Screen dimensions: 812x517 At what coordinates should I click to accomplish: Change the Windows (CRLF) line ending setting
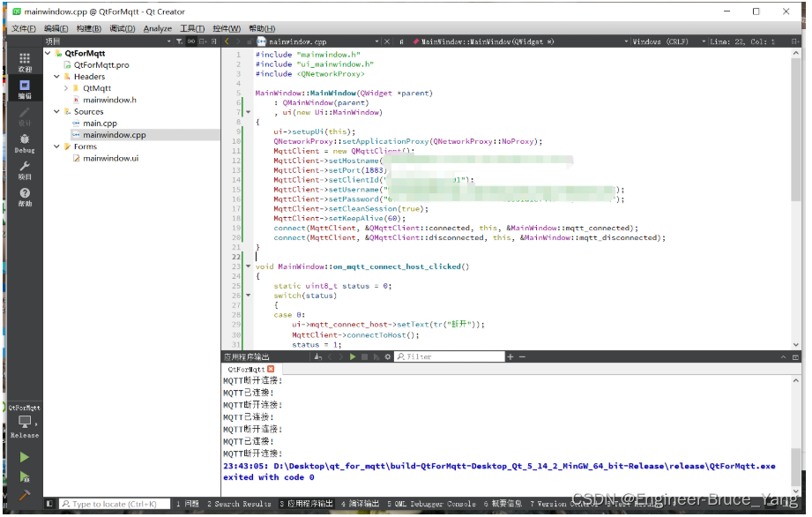click(x=667, y=41)
